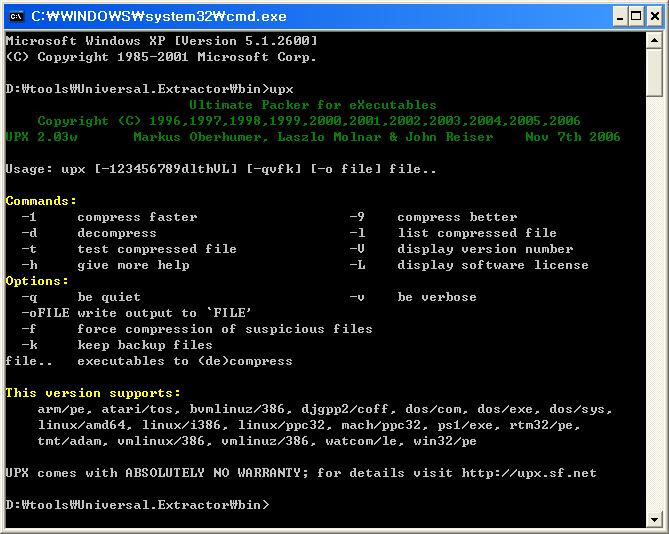Click 'Nov 7th 2006' date text
This screenshot has width=669, height=534.
tap(573, 137)
